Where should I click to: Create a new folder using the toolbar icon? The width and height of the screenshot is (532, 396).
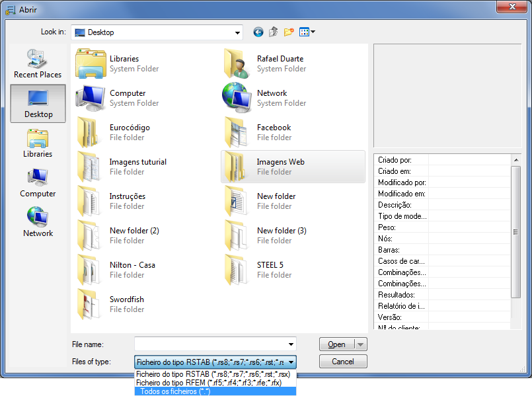289,32
